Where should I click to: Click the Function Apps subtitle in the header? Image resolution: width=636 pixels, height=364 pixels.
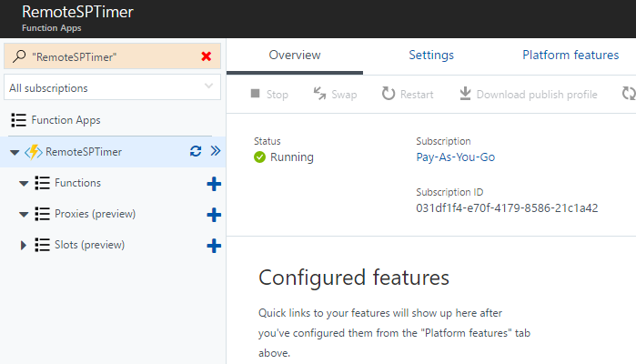[52, 28]
